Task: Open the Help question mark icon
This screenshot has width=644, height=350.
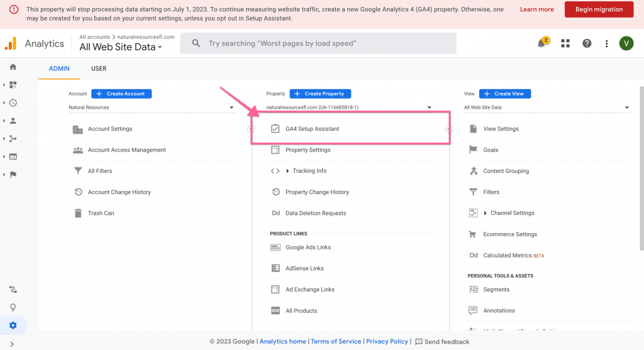Action: [x=587, y=43]
